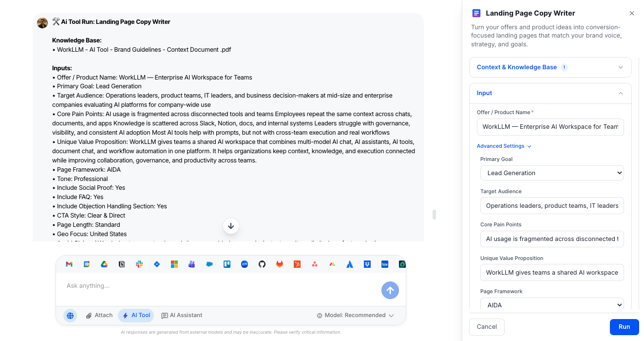The image size is (644, 341).
Task: Open the Primary Goal dropdown
Action: [552, 173]
